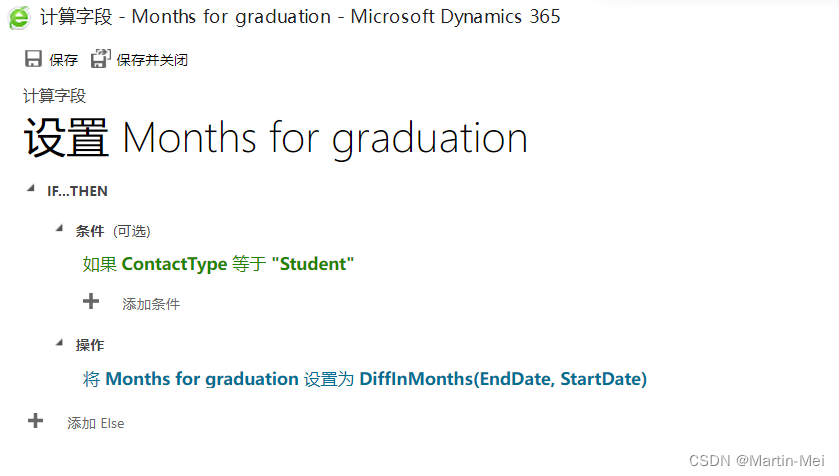This screenshot has width=839, height=476.
Task: Select the ContactType field name in condition
Action: [174, 265]
